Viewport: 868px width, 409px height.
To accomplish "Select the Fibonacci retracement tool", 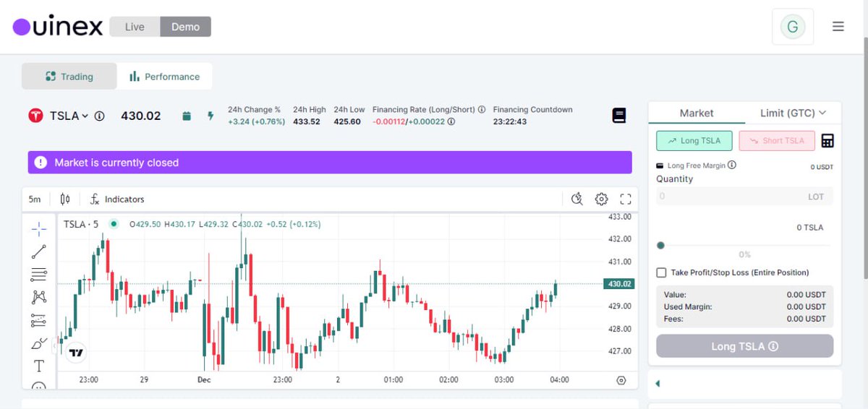I will (39, 275).
